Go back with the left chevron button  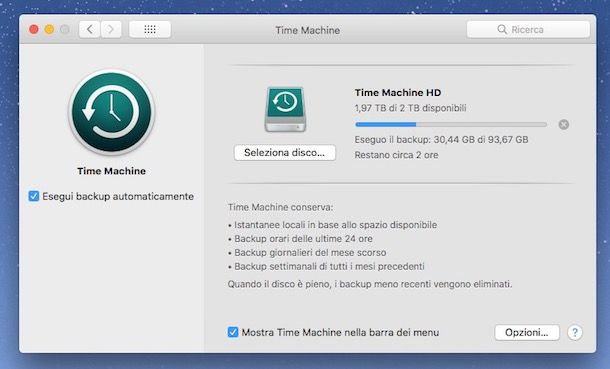click(x=90, y=30)
